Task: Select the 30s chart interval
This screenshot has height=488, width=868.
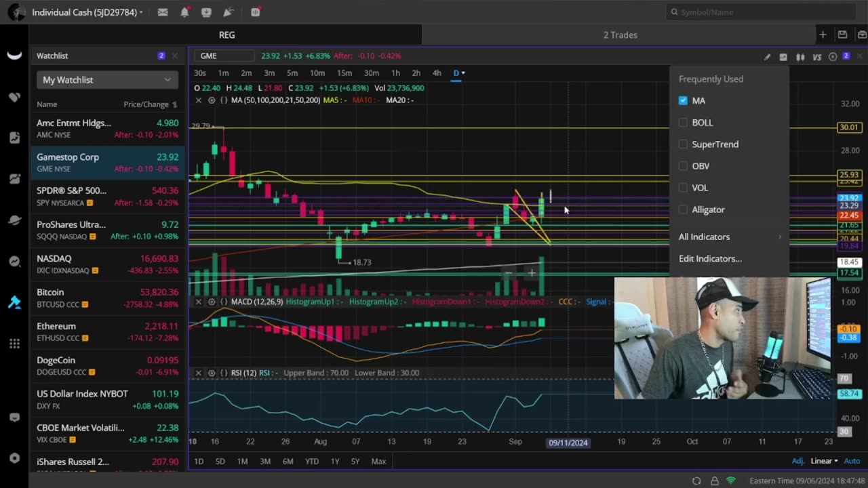Action: pos(200,73)
